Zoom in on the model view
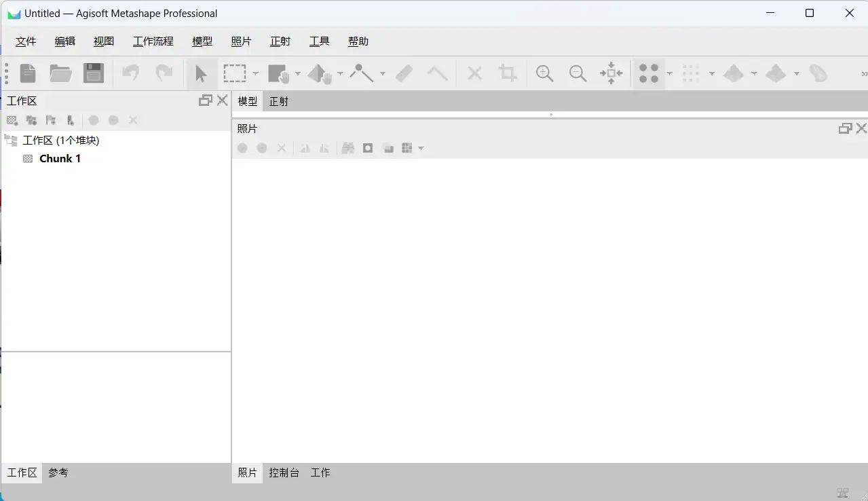The width and height of the screenshot is (868, 501). tap(544, 73)
